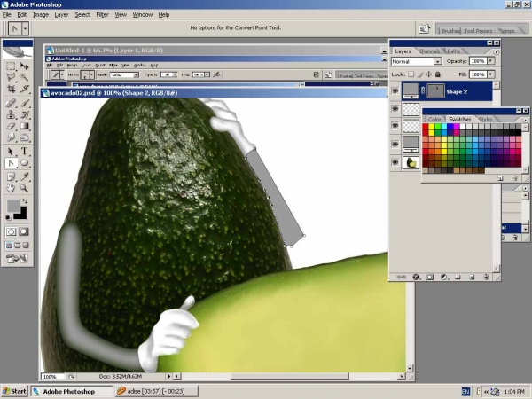
Task: Select the Ellipse shape tool
Action: tap(24, 163)
